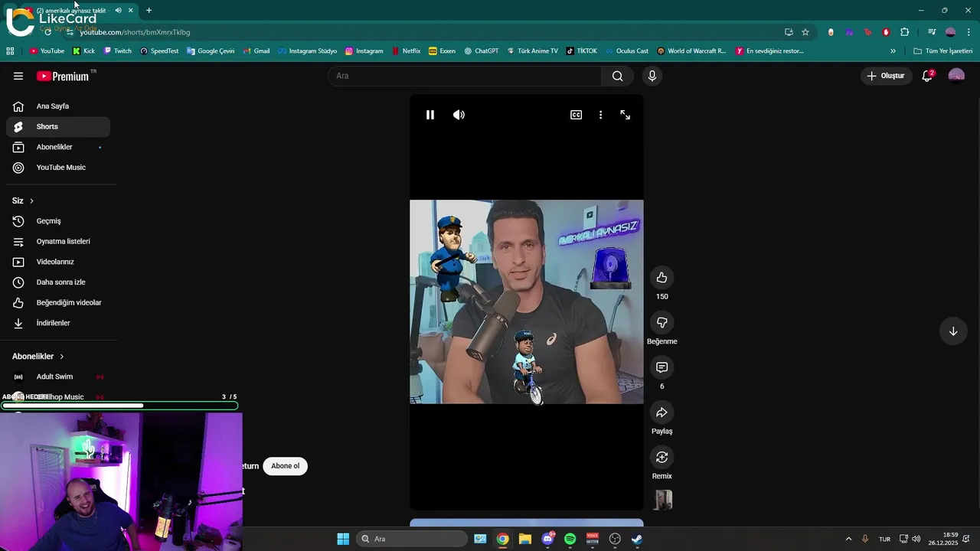
Task: Open the media control toolbar icon
Action: (x=932, y=32)
